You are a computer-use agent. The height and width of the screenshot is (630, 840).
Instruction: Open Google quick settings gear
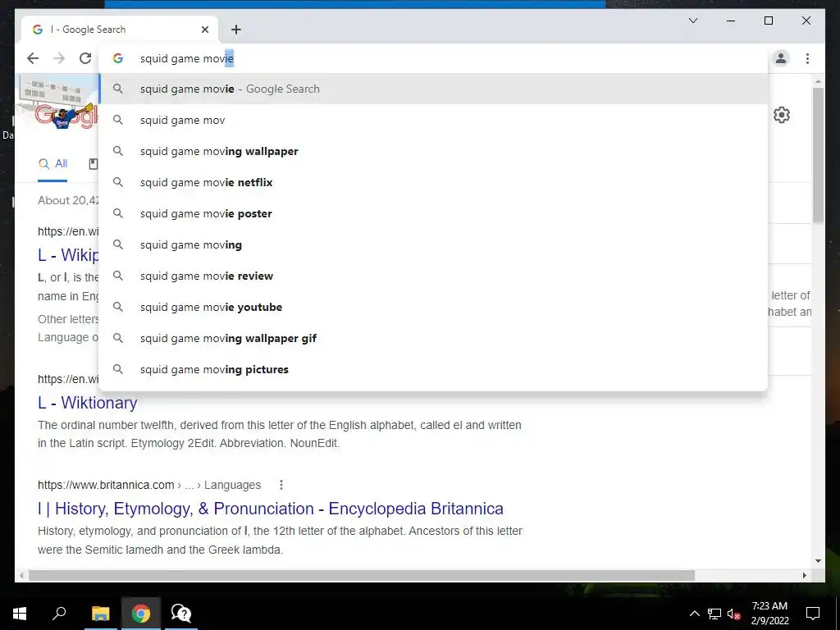(x=782, y=115)
